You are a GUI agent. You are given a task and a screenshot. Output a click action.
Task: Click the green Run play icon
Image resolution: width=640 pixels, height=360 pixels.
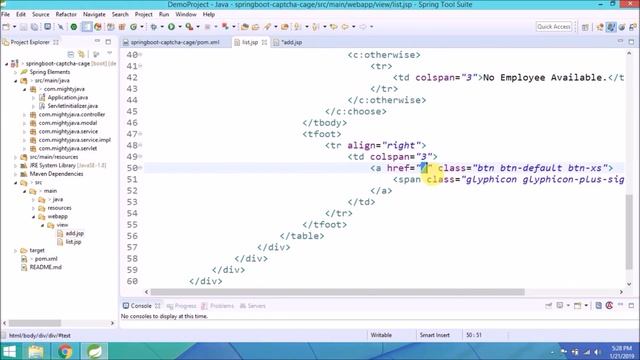171,27
